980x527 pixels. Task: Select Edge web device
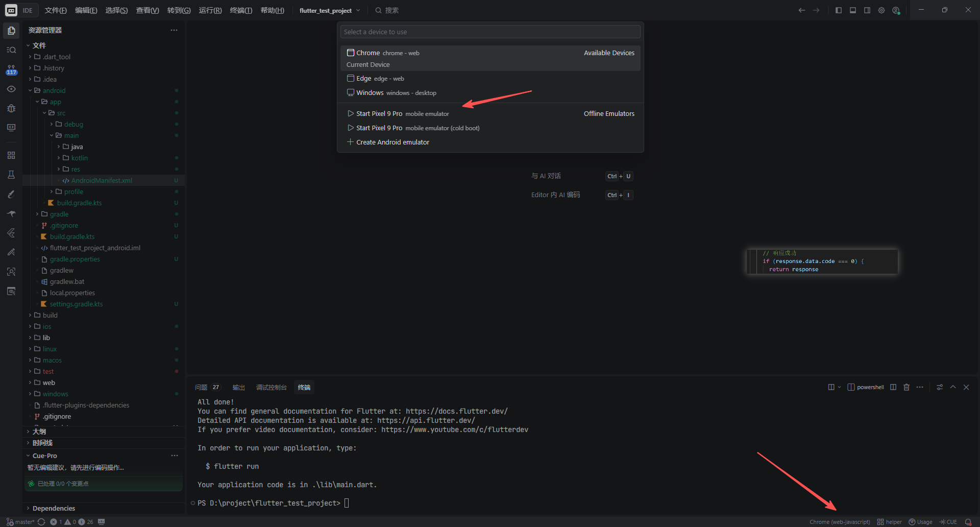click(490, 79)
